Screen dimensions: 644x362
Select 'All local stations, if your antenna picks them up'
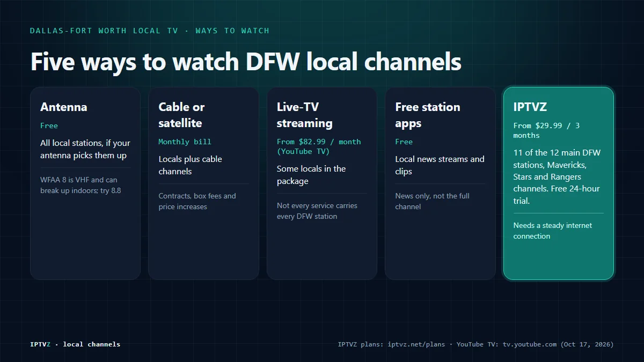[85, 149]
